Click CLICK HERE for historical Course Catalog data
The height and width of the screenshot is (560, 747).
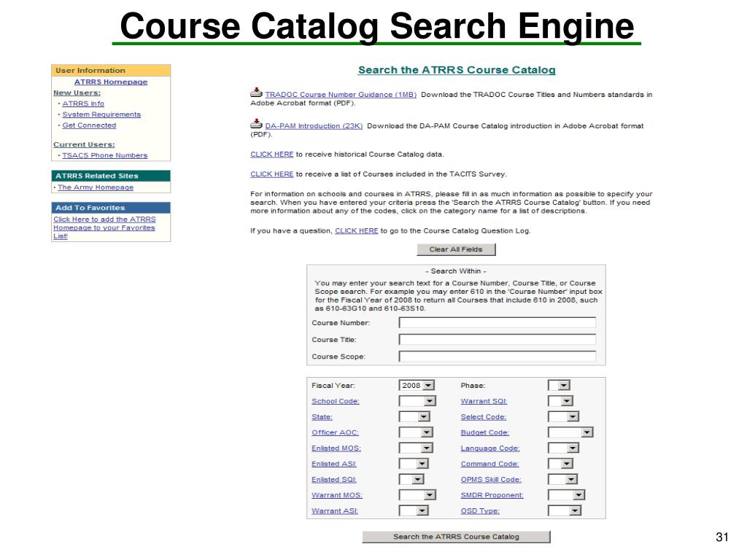click(x=272, y=155)
